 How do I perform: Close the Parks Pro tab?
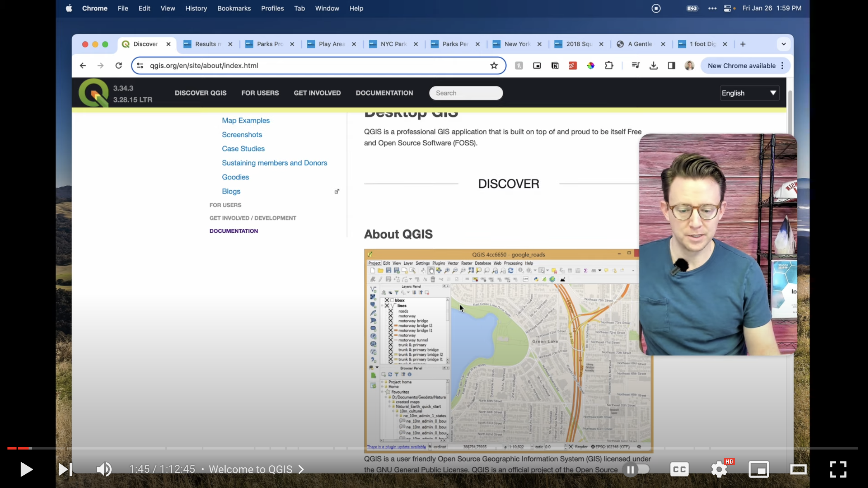click(x=292, y=44)
